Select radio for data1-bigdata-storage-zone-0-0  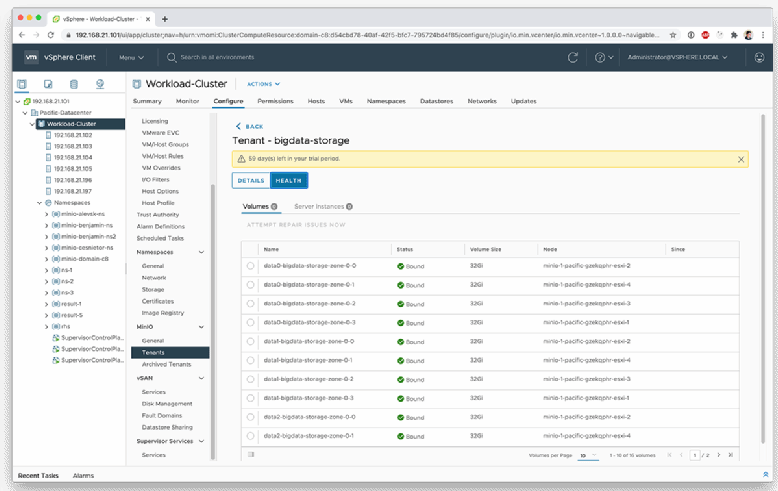pos(250,341)
